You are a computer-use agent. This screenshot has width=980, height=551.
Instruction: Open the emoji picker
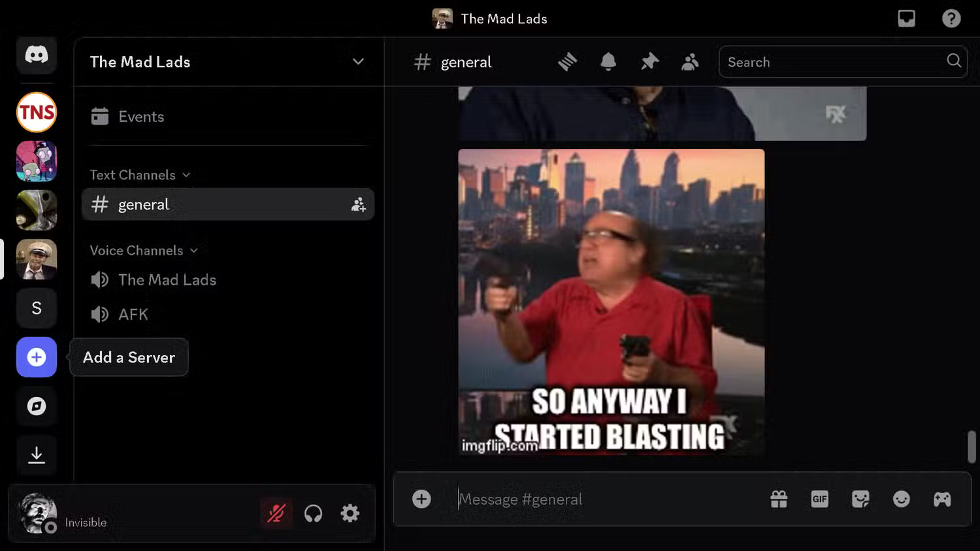[x=902, y=499]
